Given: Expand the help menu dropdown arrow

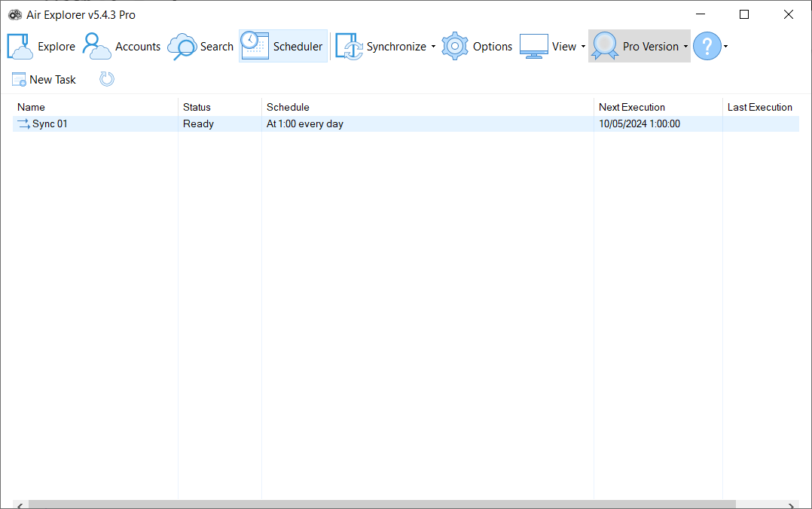Looking at the screenshot, I should (x=725, y=47).
